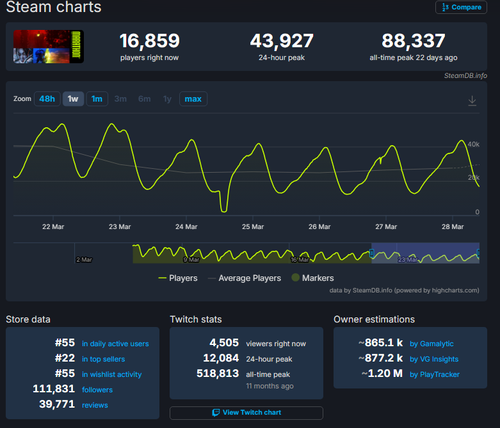
Task: Switch zoom to 1m
Action: pyautogui.click(x=97, y=99)
